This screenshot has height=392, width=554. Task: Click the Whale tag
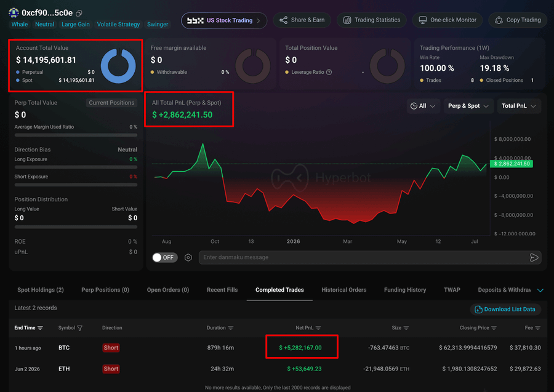tap(20, 25)
